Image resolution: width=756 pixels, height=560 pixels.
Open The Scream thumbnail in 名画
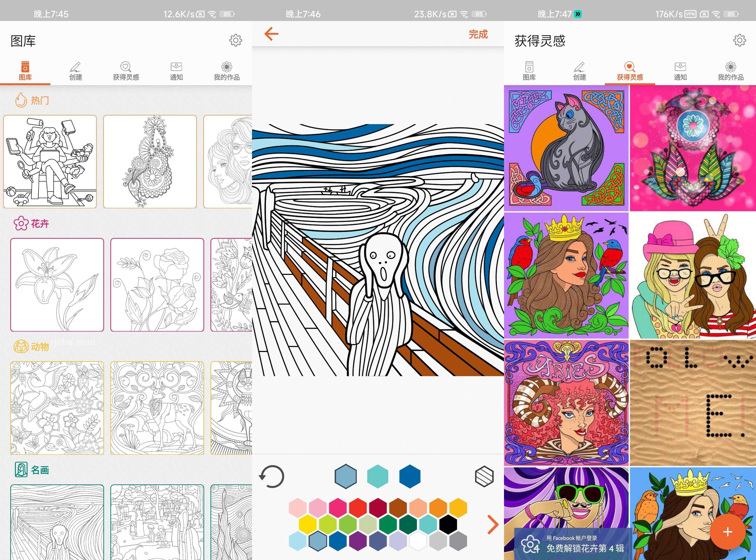point(57,522)
